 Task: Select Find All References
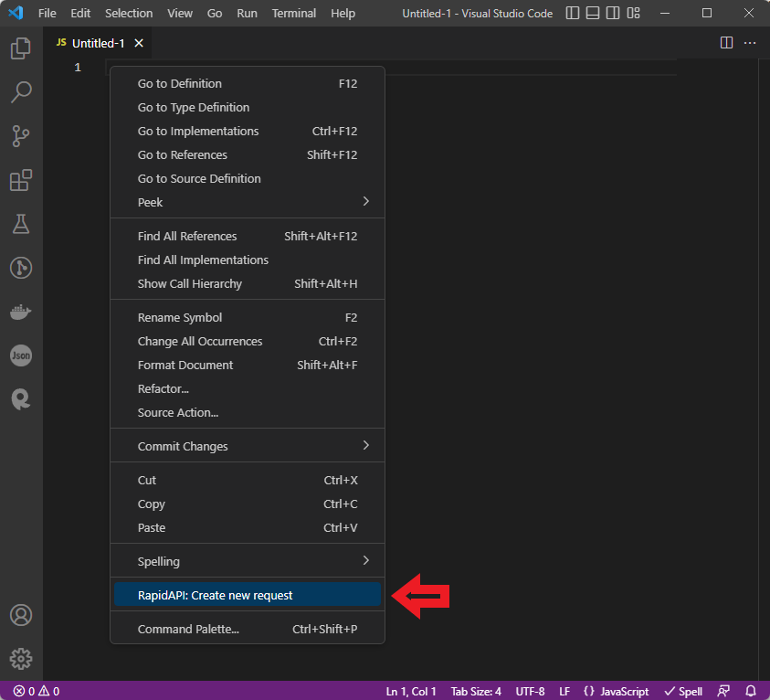coord(248,237)
